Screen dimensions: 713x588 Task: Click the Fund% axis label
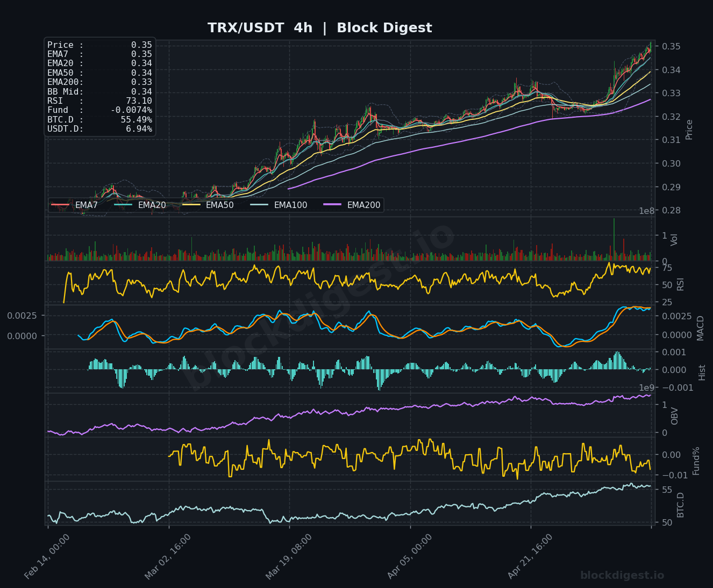[x=696, y=461]
